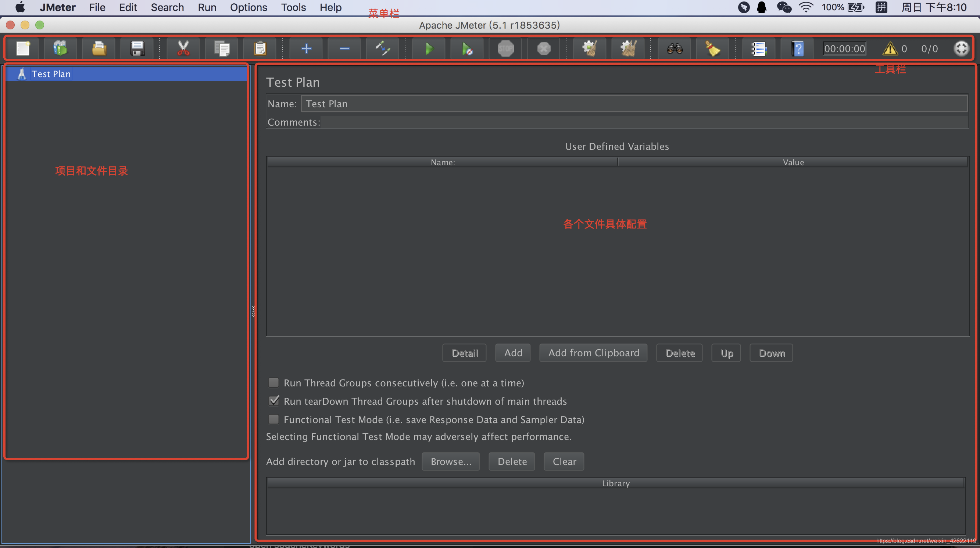Screen dimensions: 980x548
Task: Click the Shutdown round X icon
Action: point(544,48)
